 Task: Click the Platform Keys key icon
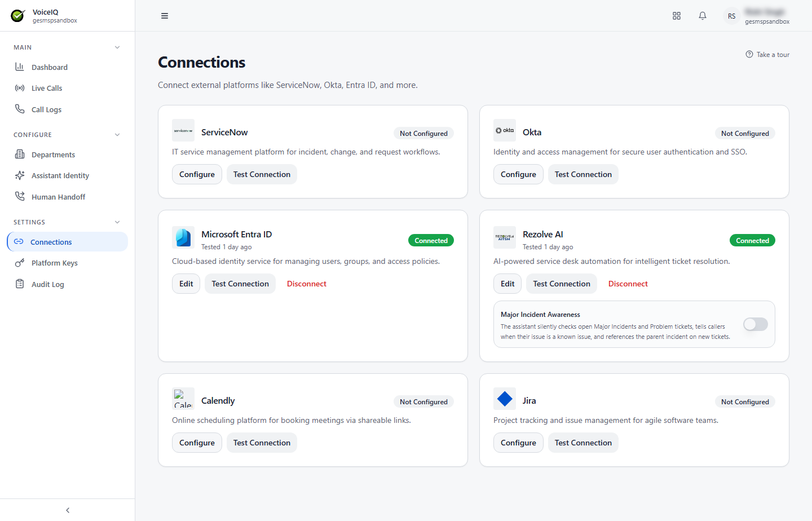tap(20, 263)
